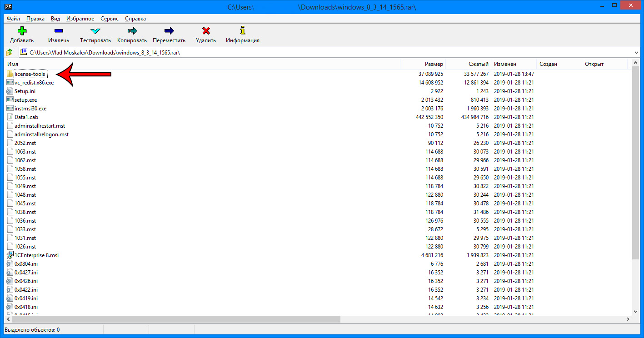Select the vc_redist.x86.exe file icon
644x338 pixels.
pos(10,82)
